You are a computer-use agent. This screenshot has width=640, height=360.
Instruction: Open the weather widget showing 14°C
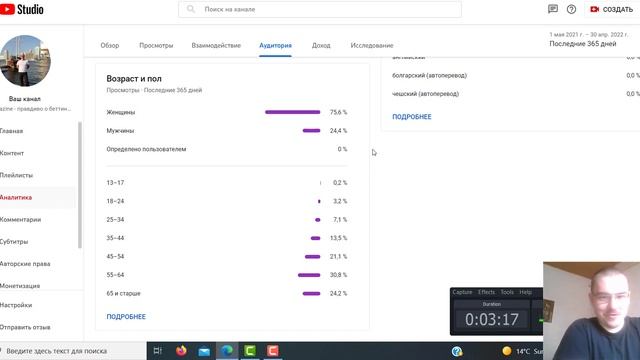pyautogui.click(x=522, y=351)
